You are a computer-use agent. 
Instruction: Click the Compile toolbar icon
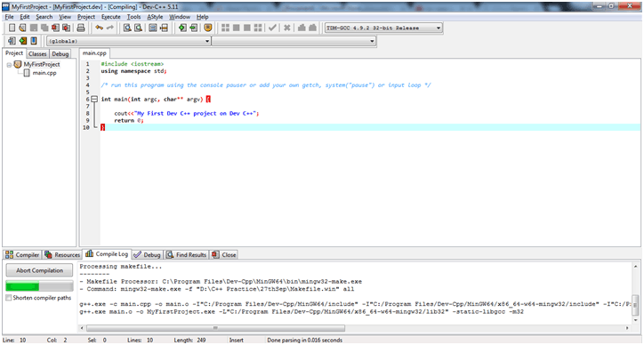click(225, 28)
